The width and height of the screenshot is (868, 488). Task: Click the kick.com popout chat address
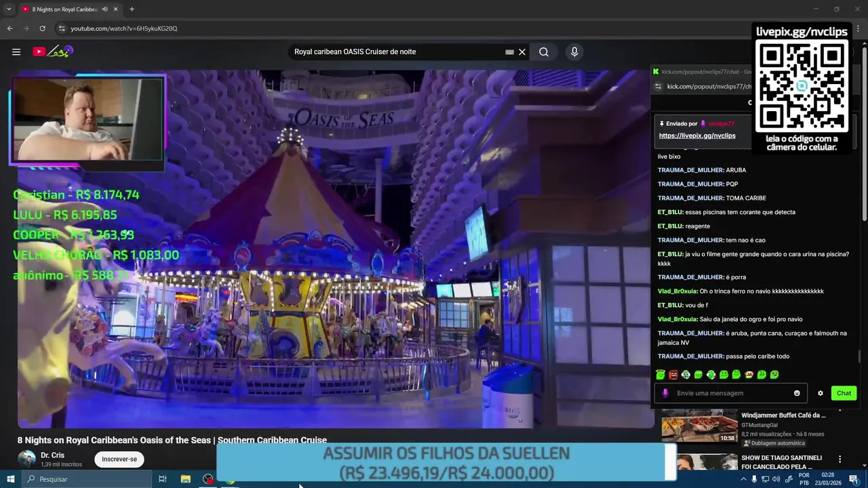[x=709, y=87]
